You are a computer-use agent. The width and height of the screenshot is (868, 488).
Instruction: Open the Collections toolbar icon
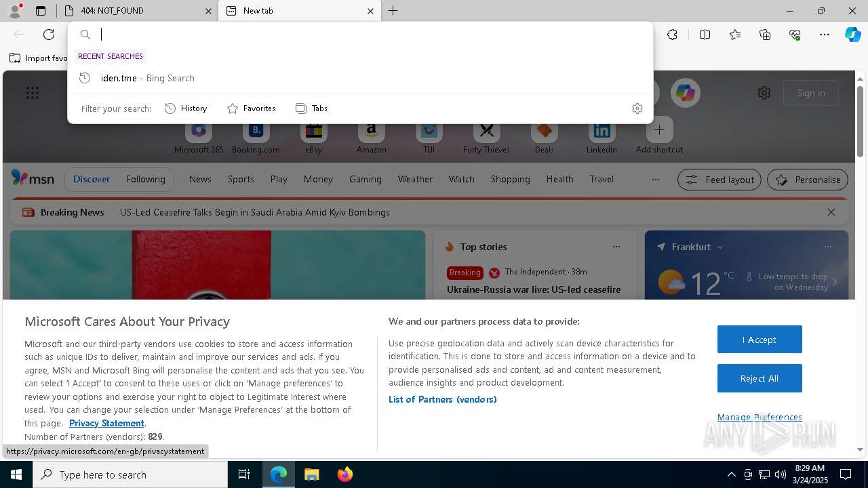(x=765, y=35)
